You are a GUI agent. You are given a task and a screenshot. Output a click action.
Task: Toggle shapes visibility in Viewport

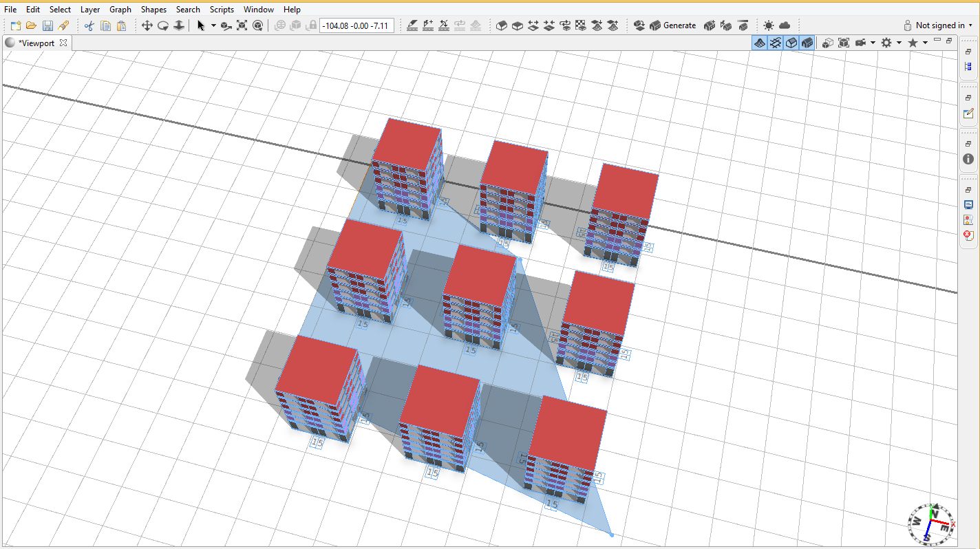[791, 43]
